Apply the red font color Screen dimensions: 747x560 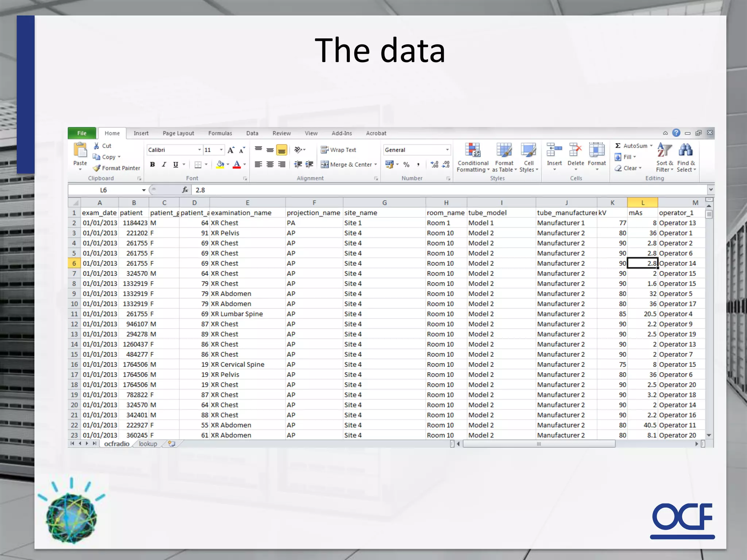click(x=237, y=164)
